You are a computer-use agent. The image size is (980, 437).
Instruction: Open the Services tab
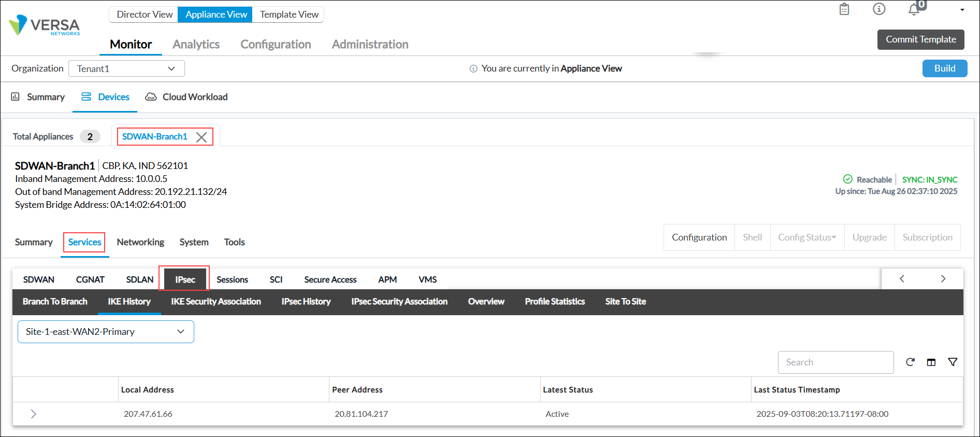tap(84, 242)
